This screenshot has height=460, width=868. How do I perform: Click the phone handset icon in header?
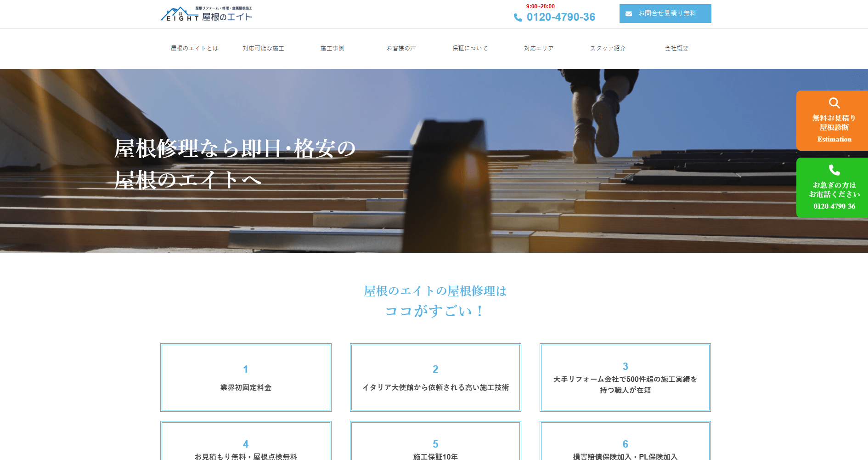pyautogui.click(x=518, y=17)
